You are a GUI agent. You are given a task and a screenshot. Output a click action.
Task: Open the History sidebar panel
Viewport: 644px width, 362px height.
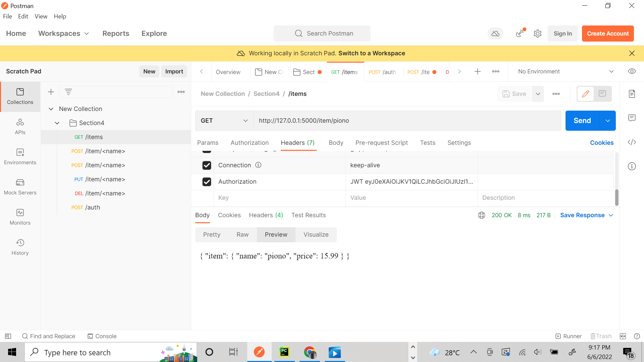coord(20,247)
